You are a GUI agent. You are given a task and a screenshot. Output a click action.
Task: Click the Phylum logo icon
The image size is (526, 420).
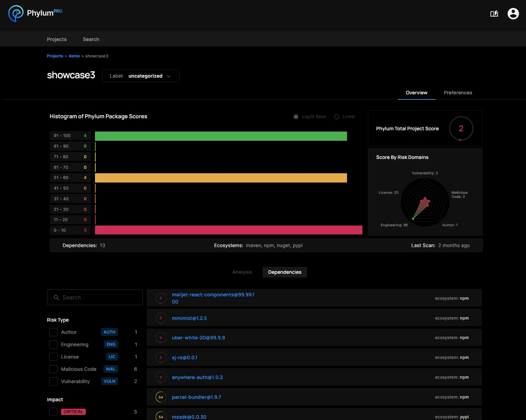(16, 14)
